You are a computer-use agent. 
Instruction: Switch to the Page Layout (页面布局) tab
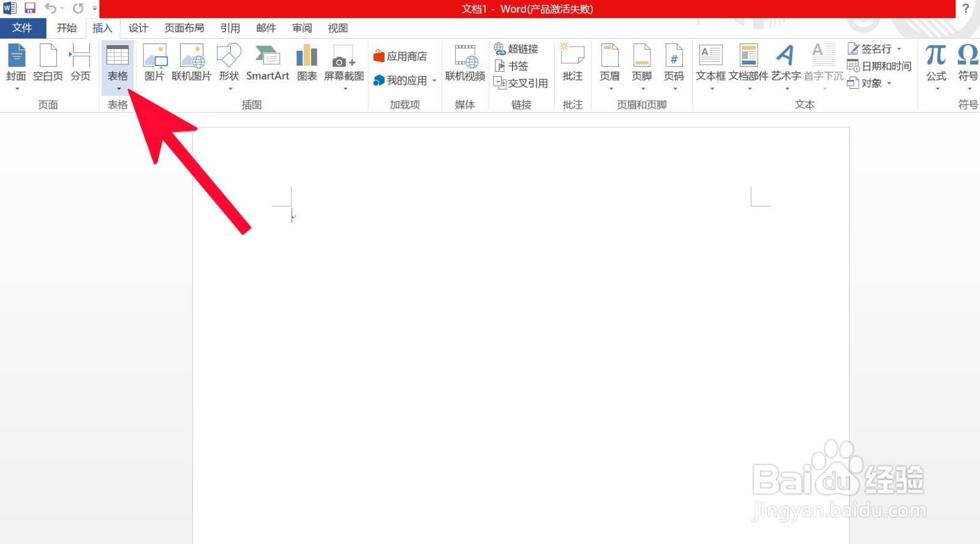click(x=184, y=28)
